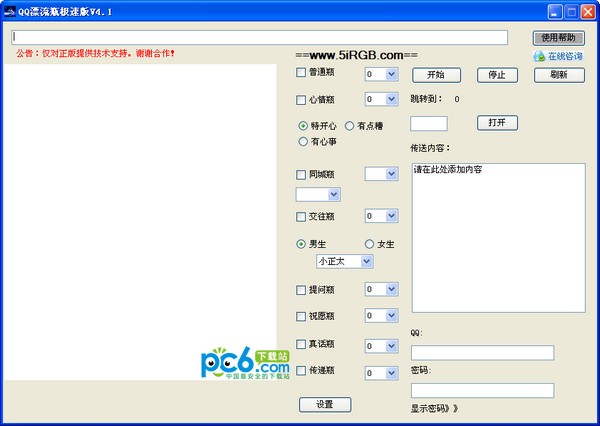This screenshot has width=600, height=426.
Task: Stop the process with the 停止 button
Action: pyautogui.click(x=497, y=75)
